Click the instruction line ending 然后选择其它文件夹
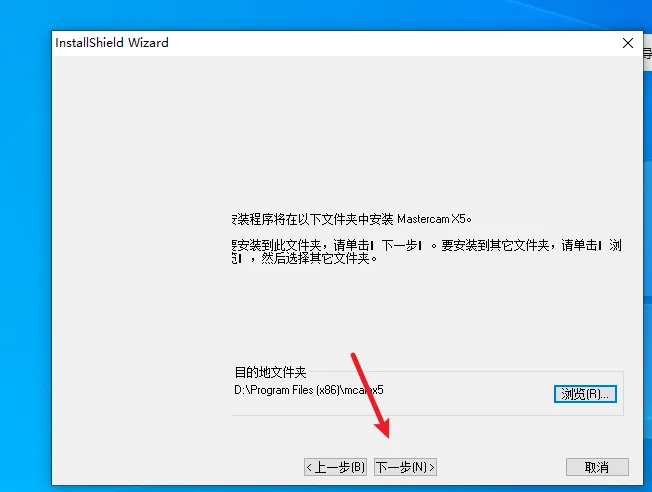The image size is (652, 492). 305,258
